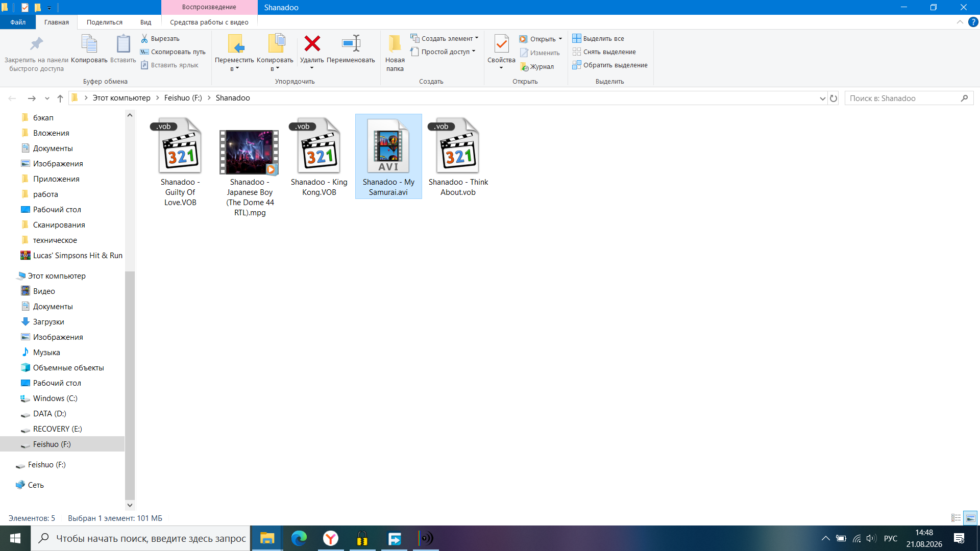Image resolution: width=980 pixels, height=551 pixels.
Task: Open Microsoft Edge from taskbar
Action: click(x=299, y=538)
